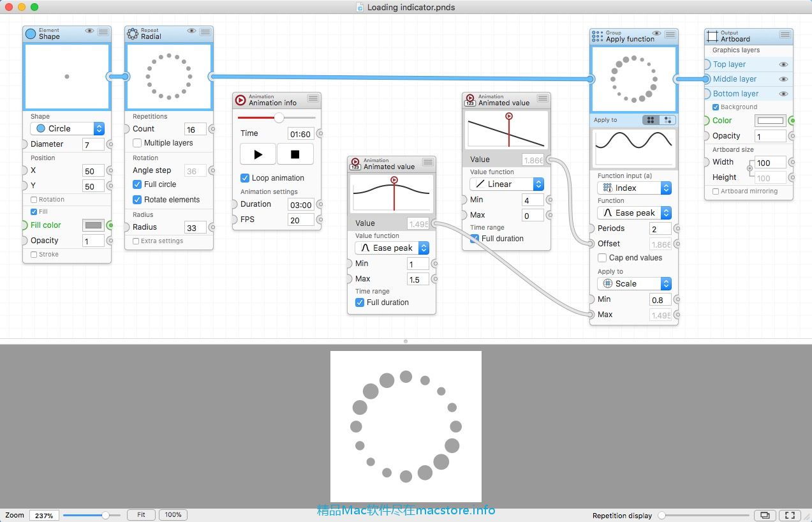Expand the Extra settings section

pyautogui.click(x=136, y=241)
